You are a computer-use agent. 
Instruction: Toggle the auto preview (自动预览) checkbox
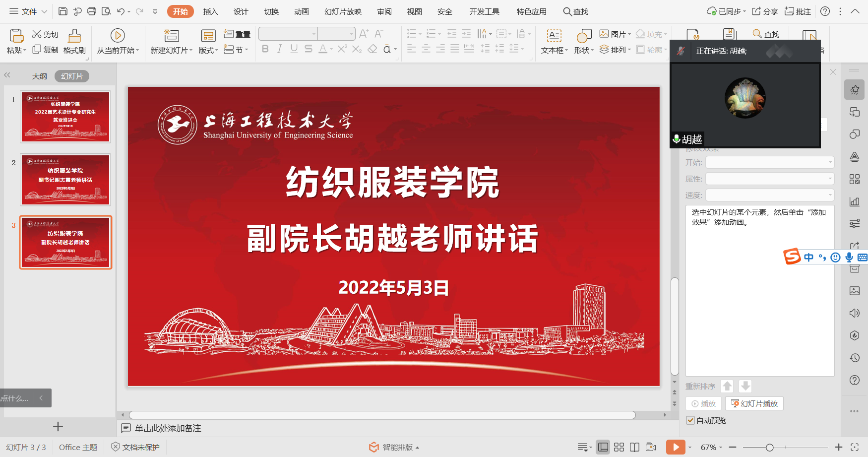tap(690, 420)
